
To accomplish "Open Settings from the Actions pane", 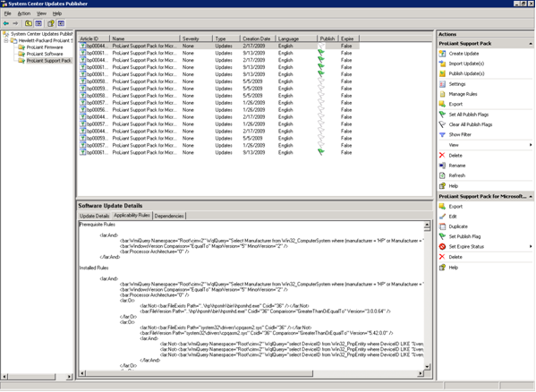I will [x=456, y=84].
